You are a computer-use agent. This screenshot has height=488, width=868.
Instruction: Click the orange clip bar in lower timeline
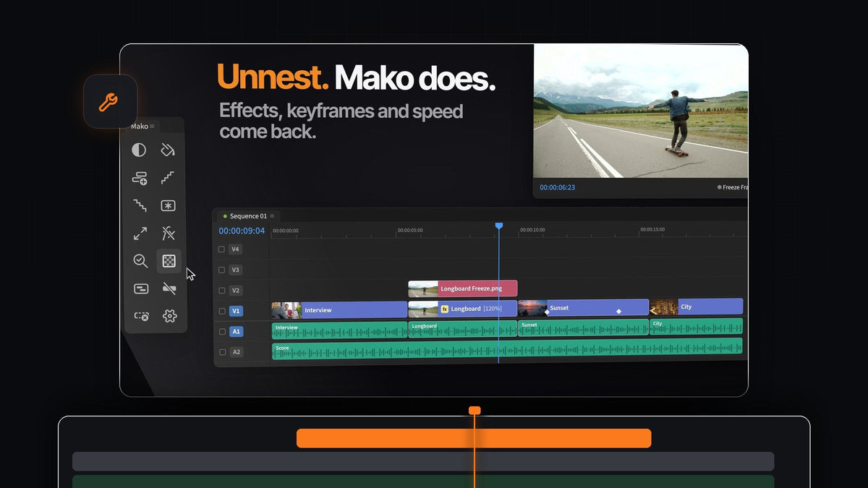[x=474, y=438]
